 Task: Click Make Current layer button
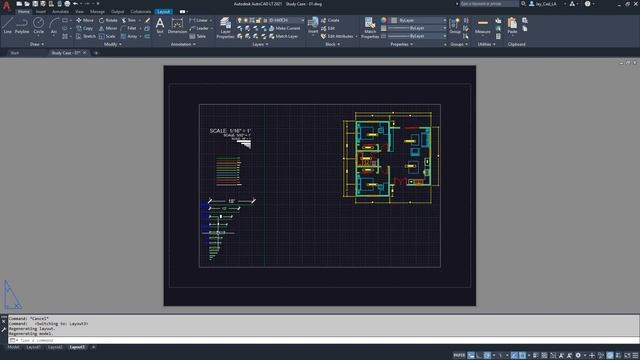pyautogui.click(x=284, y=28)
